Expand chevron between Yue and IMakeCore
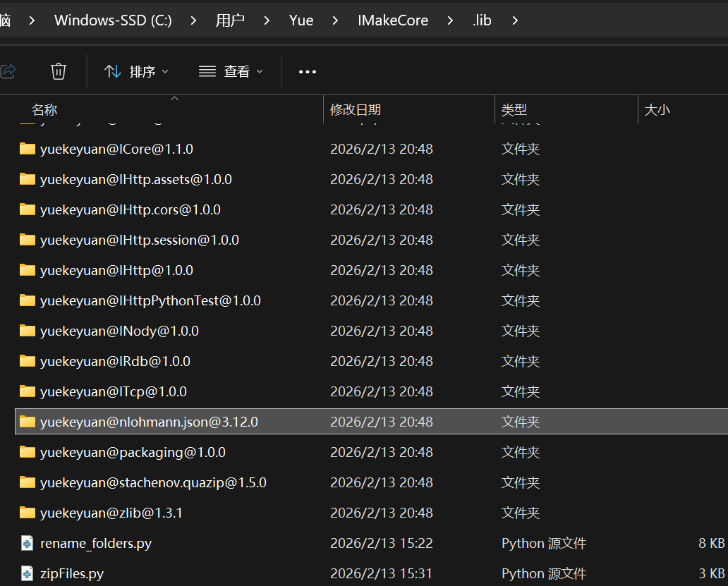This screenshot has height=586, width=728. [336, 20]
